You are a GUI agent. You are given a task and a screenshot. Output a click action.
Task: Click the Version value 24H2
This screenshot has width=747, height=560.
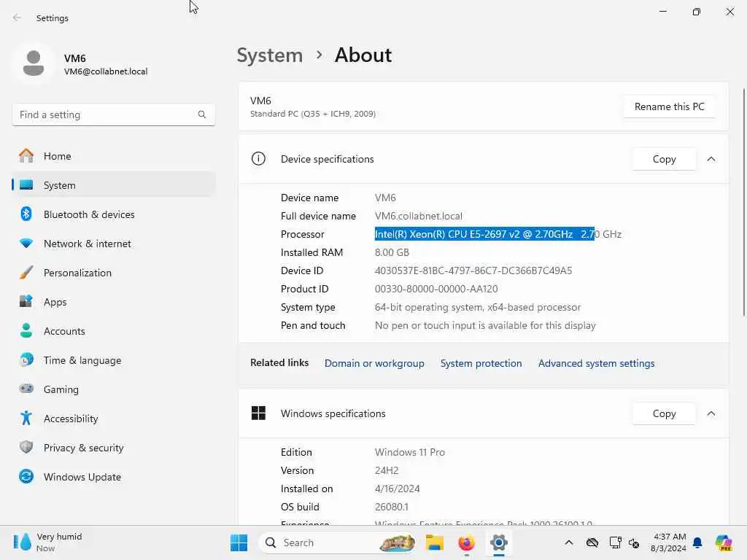tap(387, 470)
